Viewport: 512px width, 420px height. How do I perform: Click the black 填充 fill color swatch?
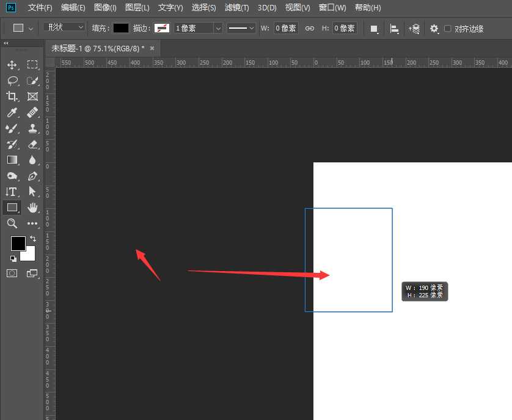(121, 28)
